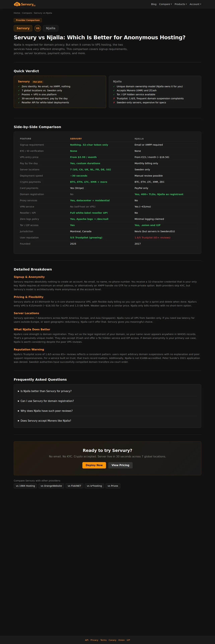Screen dimensions: 215x644
Task: Open the Products dropdown in the navbar
Action: click(x=181, y=4)
